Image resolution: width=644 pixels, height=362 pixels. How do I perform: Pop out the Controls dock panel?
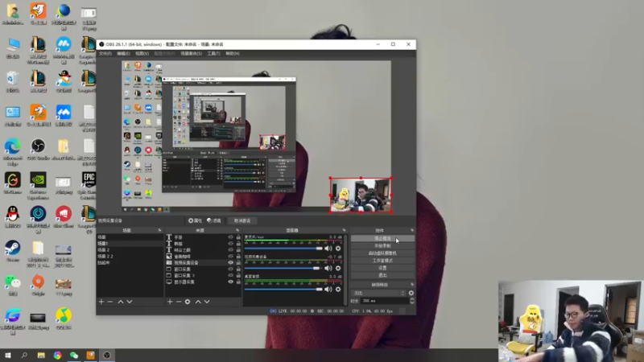tap(412, 230)
